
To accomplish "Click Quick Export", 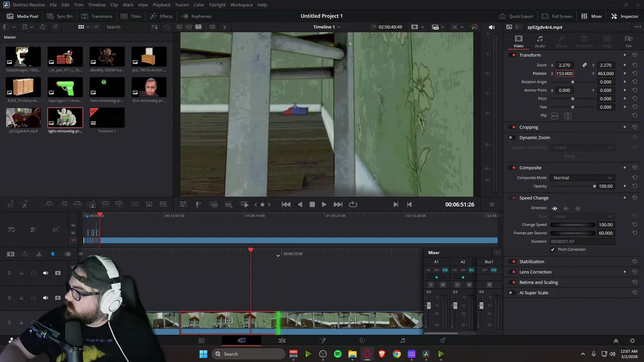I will [x=516, y=16].
